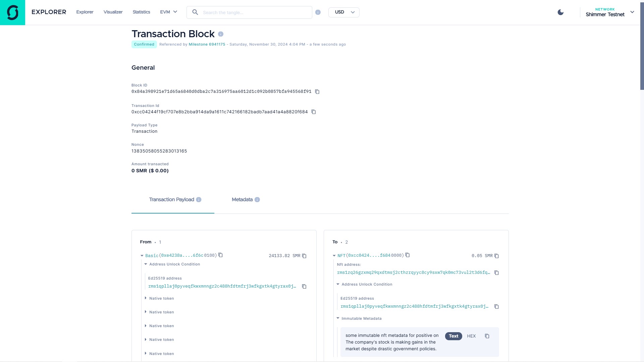This screenshot has height=362, width=644.
Task: Click info icon next to search box
Action: coord(318,12)
